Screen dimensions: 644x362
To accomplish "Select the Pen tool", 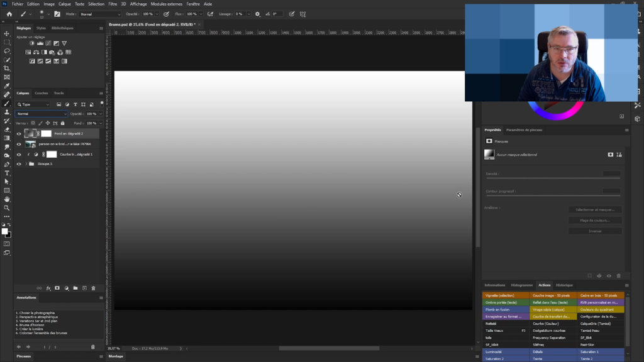I will pyautogui.click(x=6, y=165).
